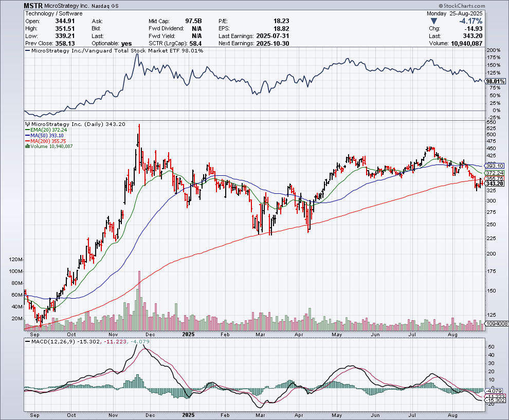
Task: Click the SCTR (LrgCap) value 58.4
Action: click(196, 44)
